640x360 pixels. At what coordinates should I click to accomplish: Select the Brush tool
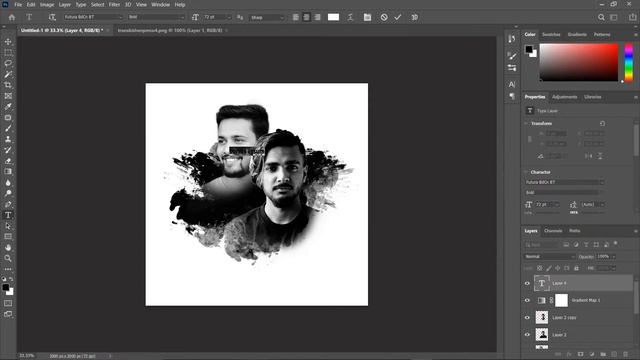pyautogui.click(x=8, y=128)
